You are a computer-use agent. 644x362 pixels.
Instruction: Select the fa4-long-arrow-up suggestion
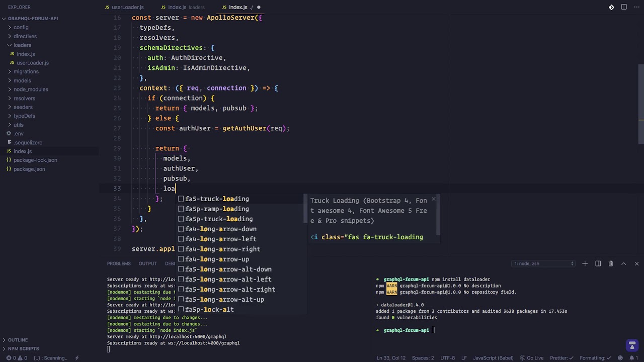pos(242,259)
